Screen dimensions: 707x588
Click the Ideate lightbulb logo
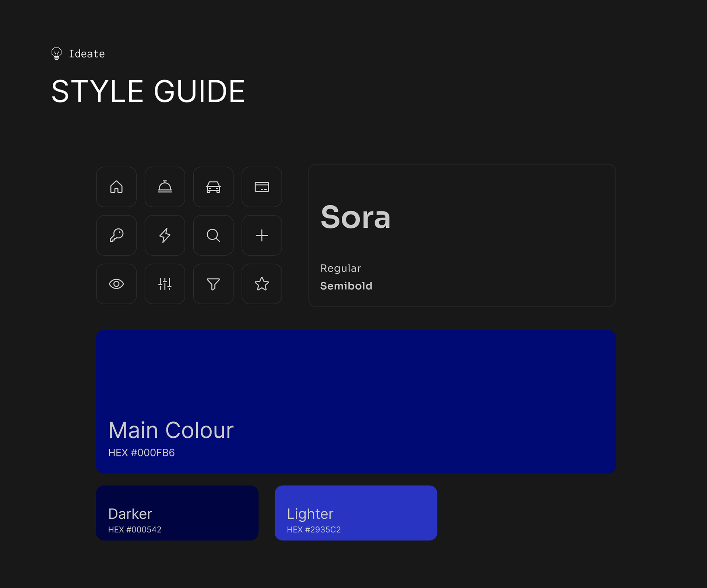(x=56, y=53)
